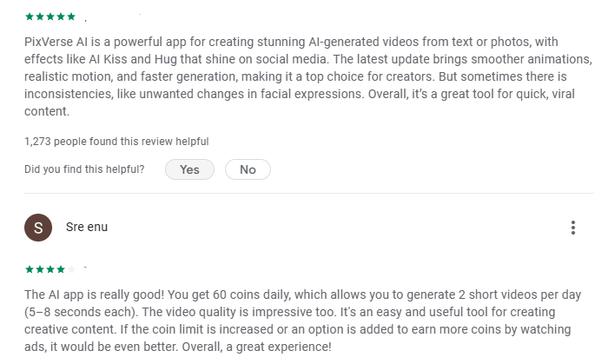Click the PixVerse AI review paragraph
The image size is (608, 364).
[x=308, y=76]
